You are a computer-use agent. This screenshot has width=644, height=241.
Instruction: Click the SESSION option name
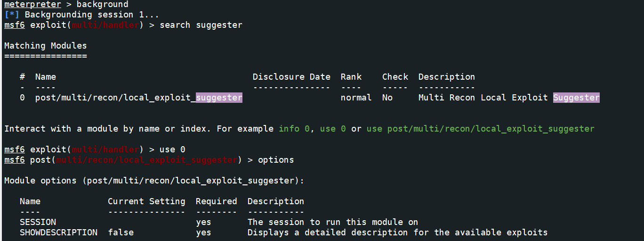tap(38, 222)
